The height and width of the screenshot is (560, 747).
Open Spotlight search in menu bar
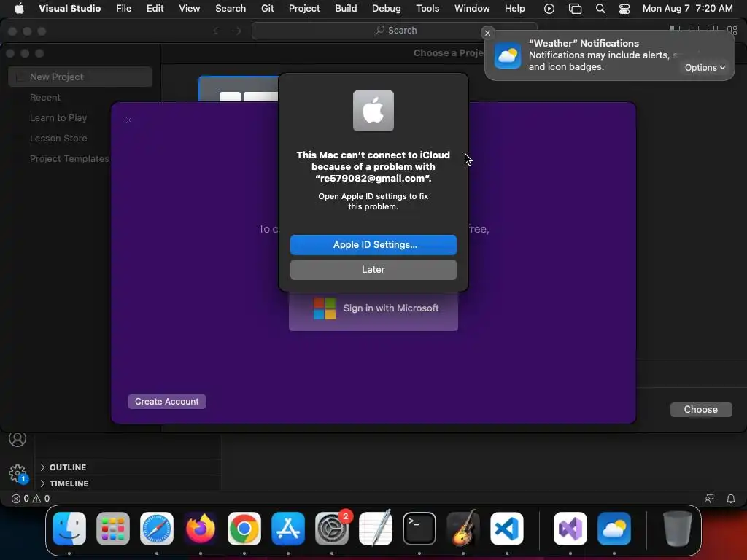click(x=600, y=9)
